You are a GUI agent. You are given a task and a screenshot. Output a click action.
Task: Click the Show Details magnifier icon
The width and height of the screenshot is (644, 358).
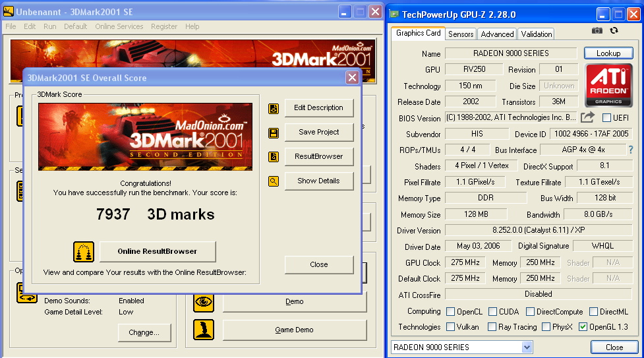coord(274,181)
